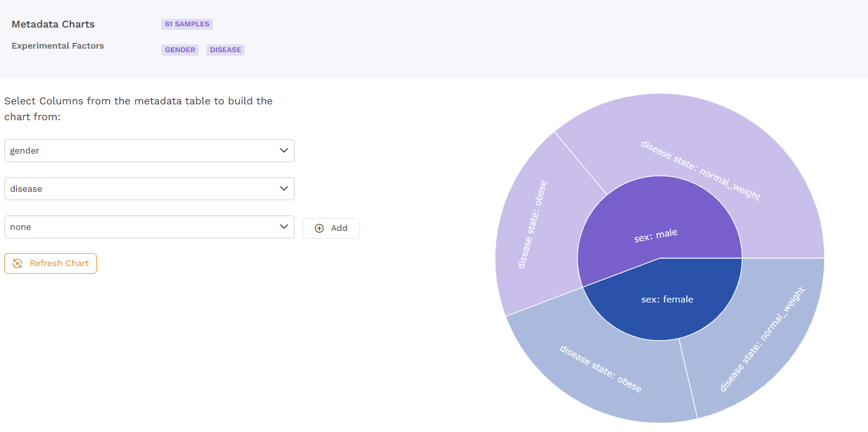
Task: Select the GENDER experimental factor badge
Action: (179, 50)
